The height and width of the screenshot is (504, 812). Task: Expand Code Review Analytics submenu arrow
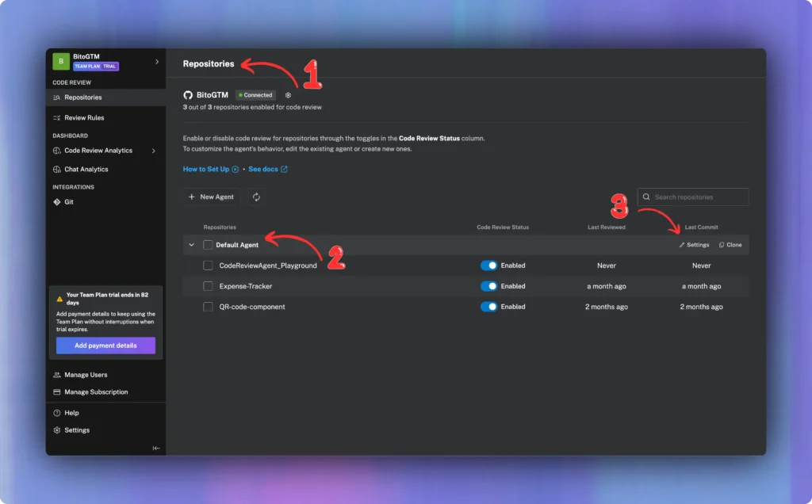click(x=153, y=151)
